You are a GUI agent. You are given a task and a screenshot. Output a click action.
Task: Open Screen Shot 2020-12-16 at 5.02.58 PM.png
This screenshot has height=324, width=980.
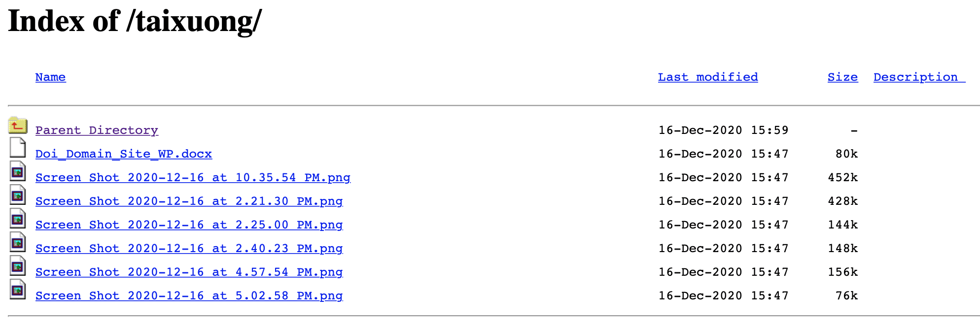(189, 295)
